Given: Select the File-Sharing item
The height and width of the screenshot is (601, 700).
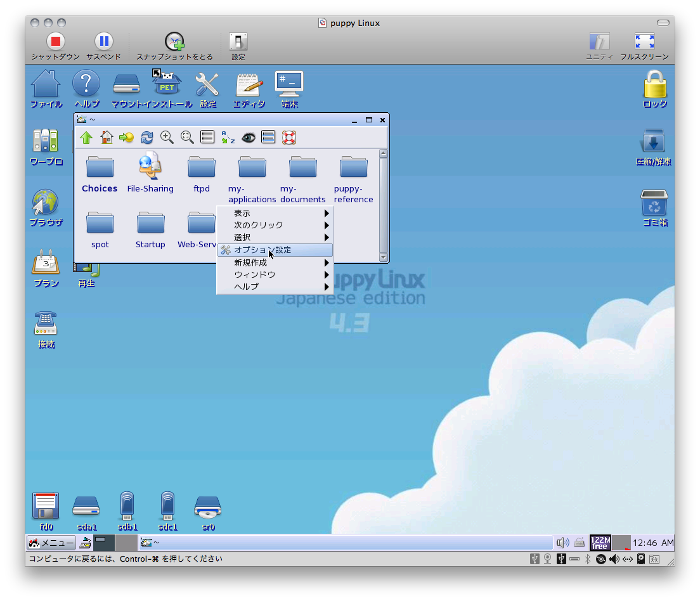Looking at the screenshot, I should tap(150, 173).
